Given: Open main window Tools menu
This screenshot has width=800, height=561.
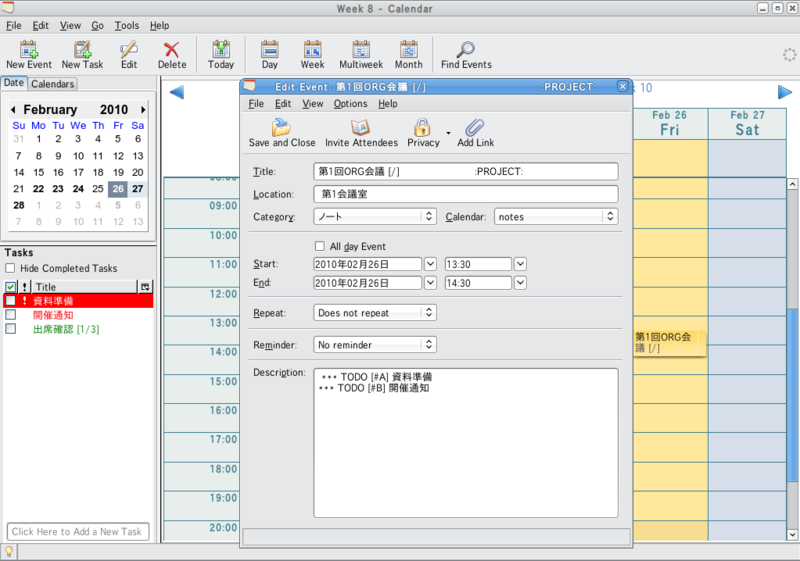Looking at the screenshot, I should point(127,26).
